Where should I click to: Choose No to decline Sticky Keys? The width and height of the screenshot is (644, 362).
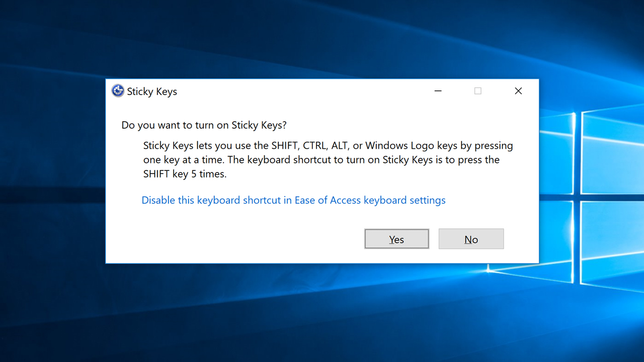pos(471,239)
